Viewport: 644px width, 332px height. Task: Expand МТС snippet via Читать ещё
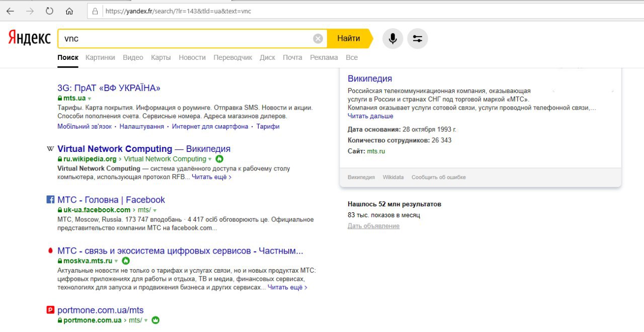click(x=287, y=287)
